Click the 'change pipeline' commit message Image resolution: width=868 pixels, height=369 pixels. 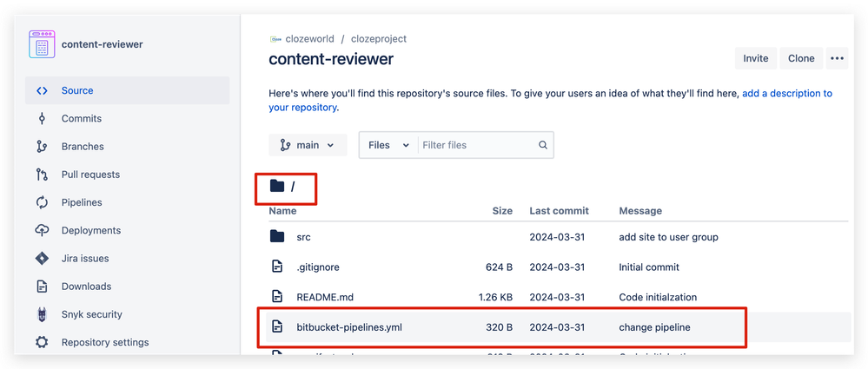click(x=655, y=327)
